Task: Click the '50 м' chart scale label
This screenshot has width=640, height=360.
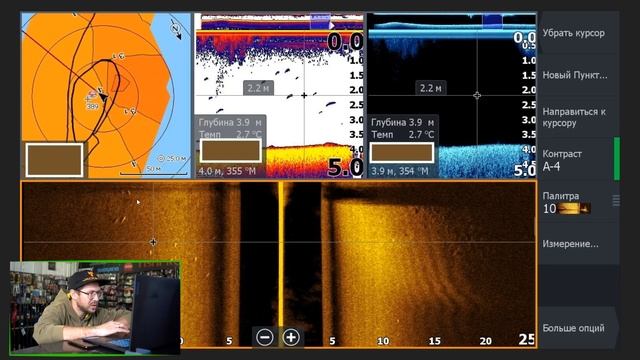Action: pyautogui.click(x=153, y=169)
